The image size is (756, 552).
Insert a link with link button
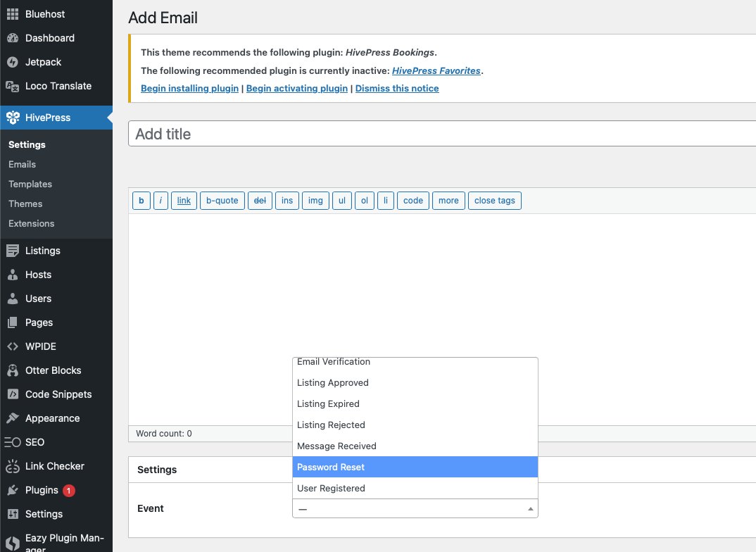(184, 201)
